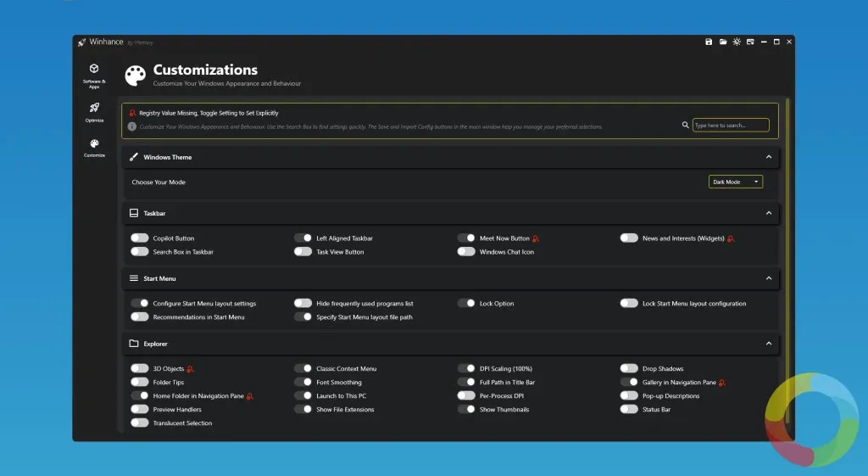Collapse the Explorer section chevron
The image size is (868, 476).
(768, 344)
